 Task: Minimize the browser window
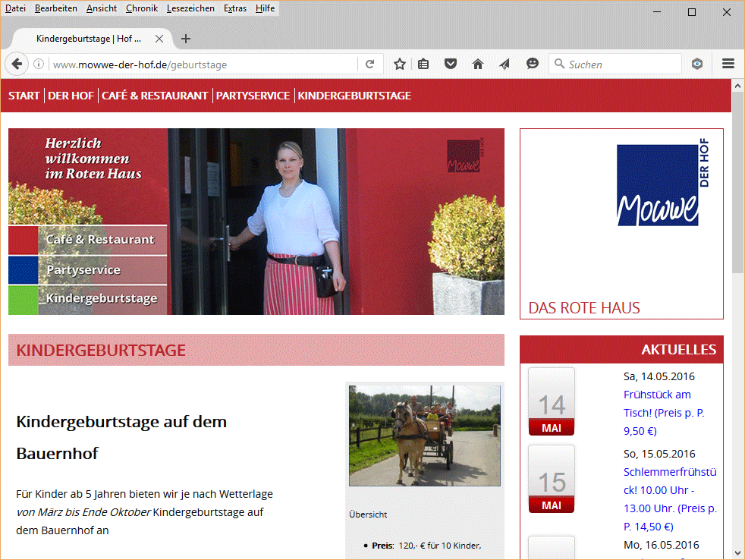[657, 12]
